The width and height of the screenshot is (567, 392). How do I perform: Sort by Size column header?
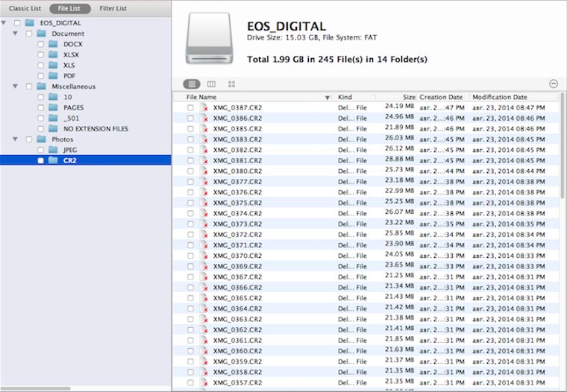pos(396,97)
